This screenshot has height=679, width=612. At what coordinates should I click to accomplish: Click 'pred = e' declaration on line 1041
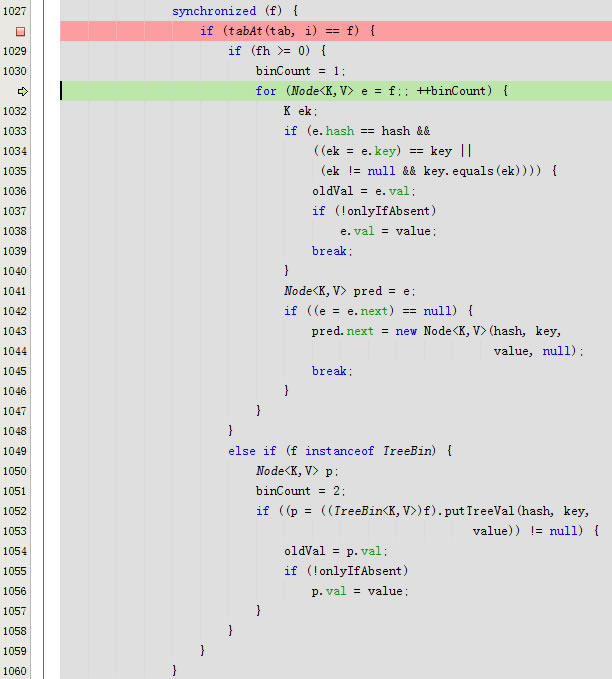coord(382,291)
